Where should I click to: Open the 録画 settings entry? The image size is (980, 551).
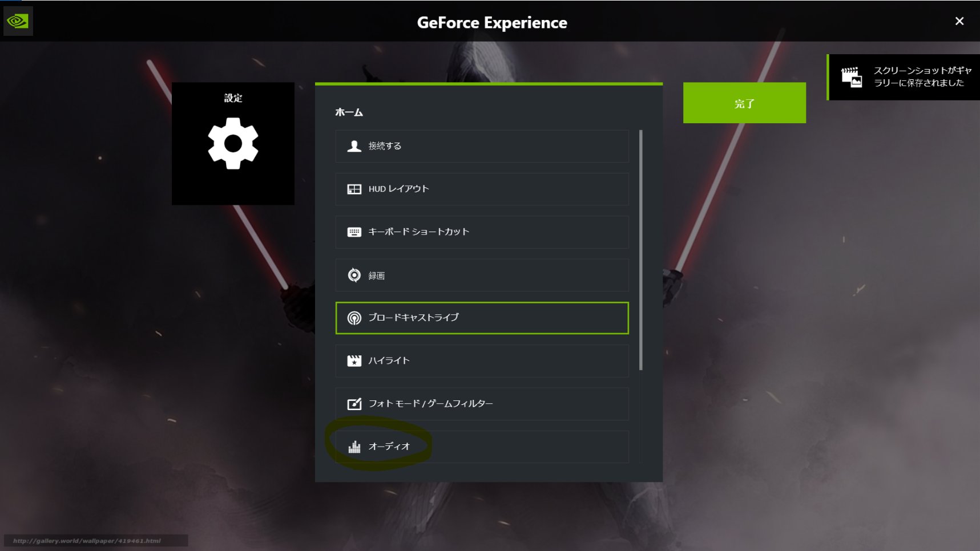tap(482, 275)
